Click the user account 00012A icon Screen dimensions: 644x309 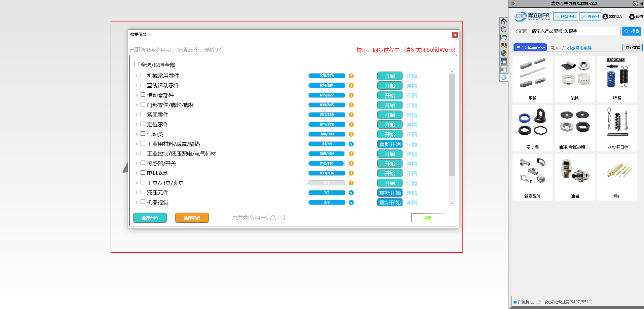pos(605,16)
